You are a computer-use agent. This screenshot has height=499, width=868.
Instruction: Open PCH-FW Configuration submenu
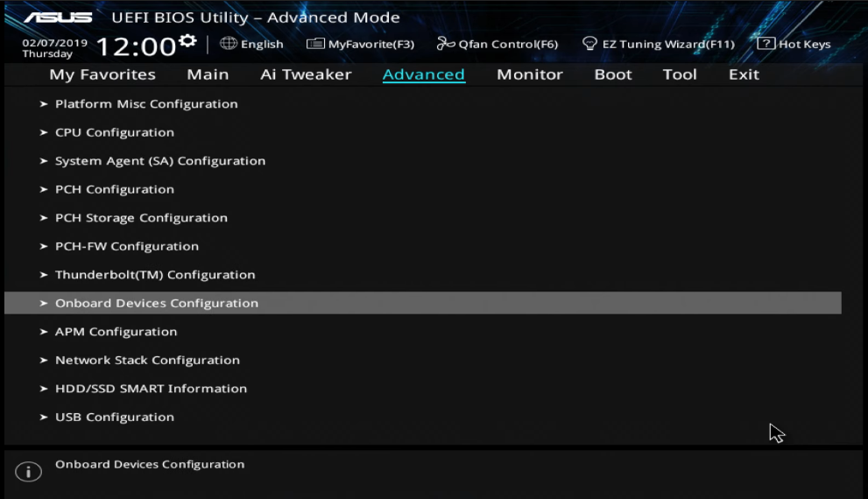(x=127, y=247)
